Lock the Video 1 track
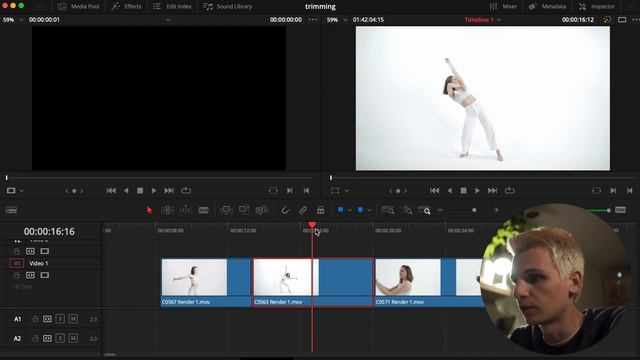Screen dimensions: 640x360 click(x=16, y=276)
